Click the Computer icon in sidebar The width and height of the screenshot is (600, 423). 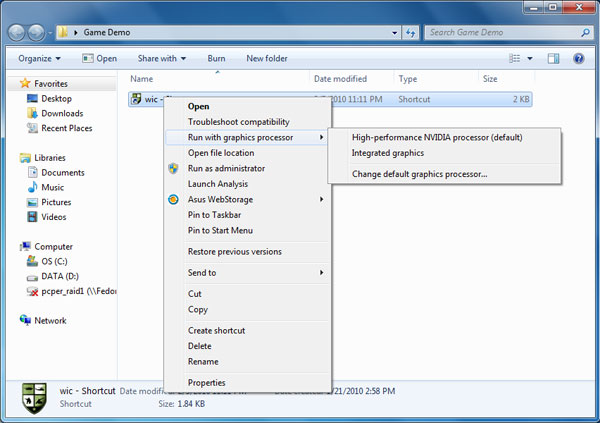(x=25, y=246)
